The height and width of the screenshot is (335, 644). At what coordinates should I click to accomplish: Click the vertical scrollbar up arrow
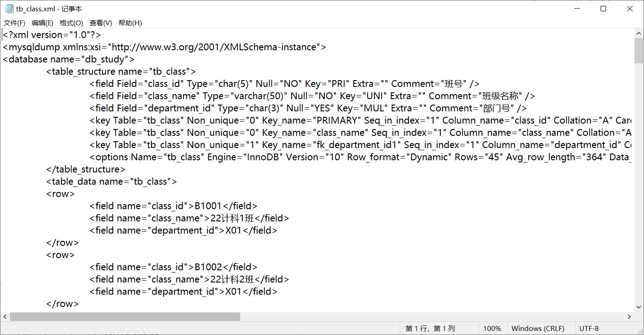(x=638, y=33)
